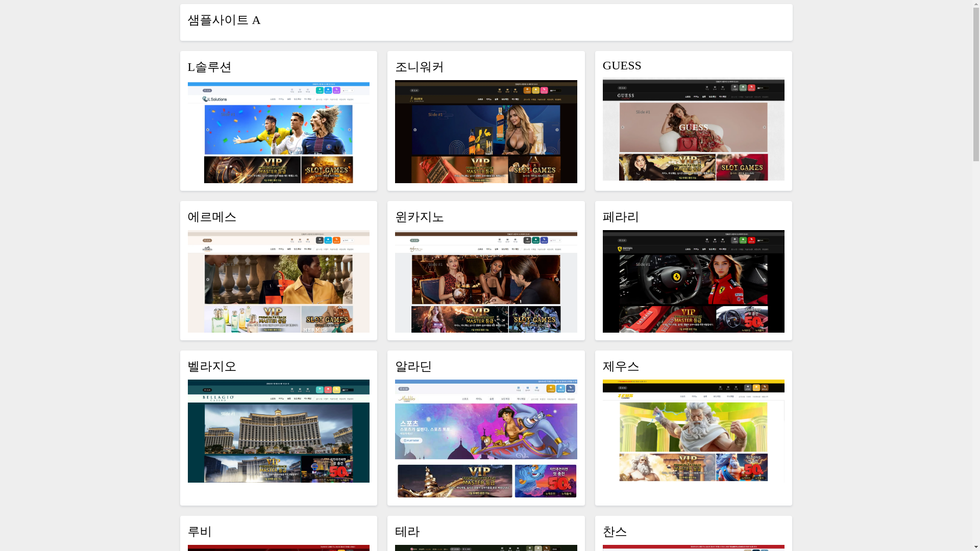This screenshot has height=551, width=980.
Task: Open the 페라리 card title
Action: (x=621, y=217)
